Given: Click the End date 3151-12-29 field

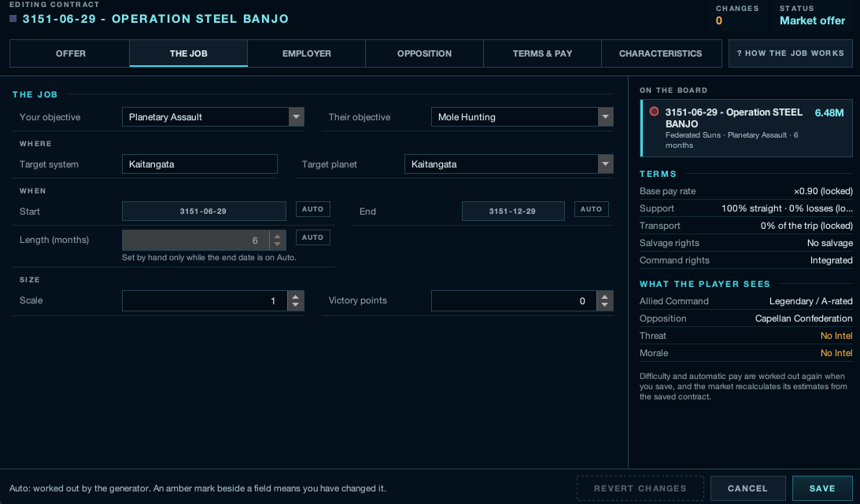Looking at the screenshot, I should coord(513,211).
